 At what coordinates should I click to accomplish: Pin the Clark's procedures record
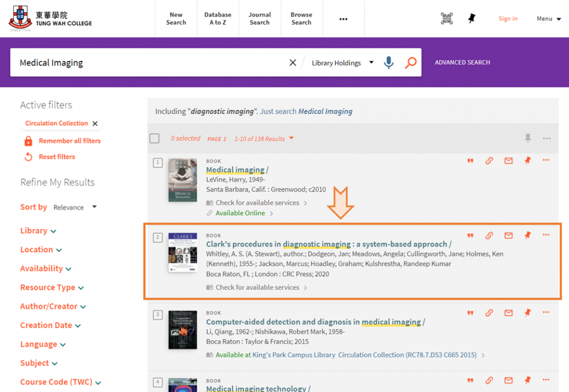[527, 235]
